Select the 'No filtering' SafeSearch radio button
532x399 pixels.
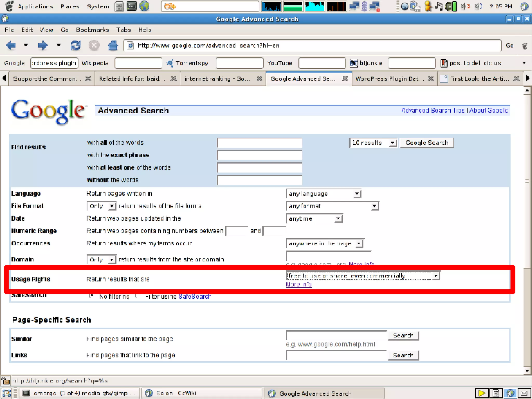[91, 296]
